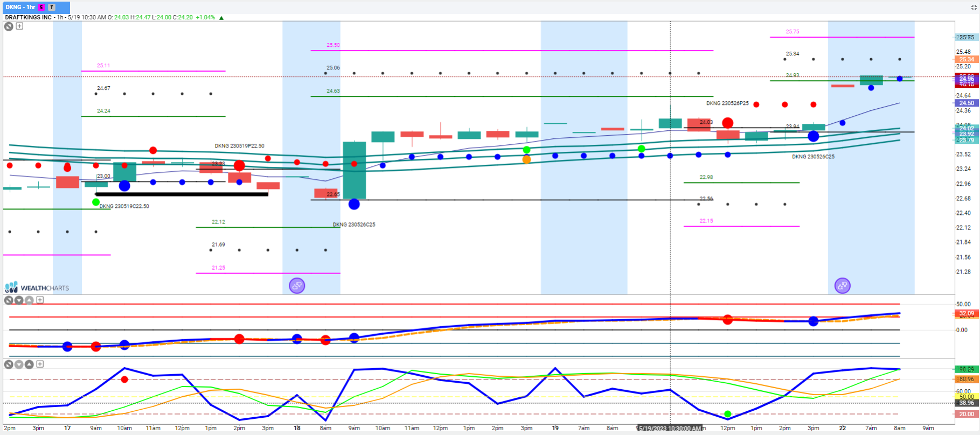980x435 pixels.
Task: Click the 22.15 magenta level label
Action: click(x=706, y=221)
